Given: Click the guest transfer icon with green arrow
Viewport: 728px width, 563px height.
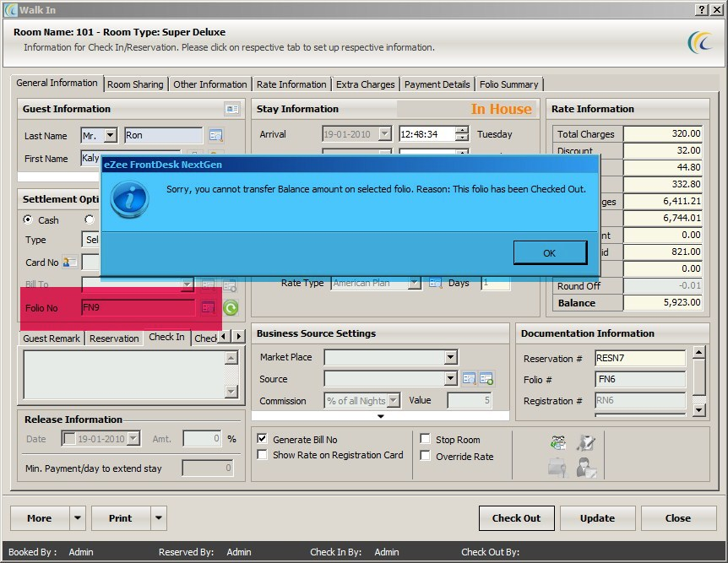Looking at the screenshot, I should (x=558, y=443).
